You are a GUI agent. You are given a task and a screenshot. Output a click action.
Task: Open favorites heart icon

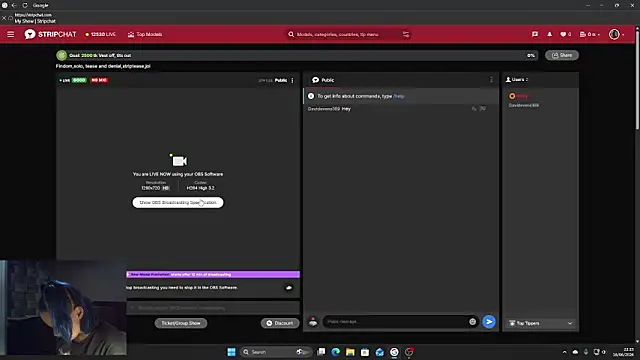point(565,34)
